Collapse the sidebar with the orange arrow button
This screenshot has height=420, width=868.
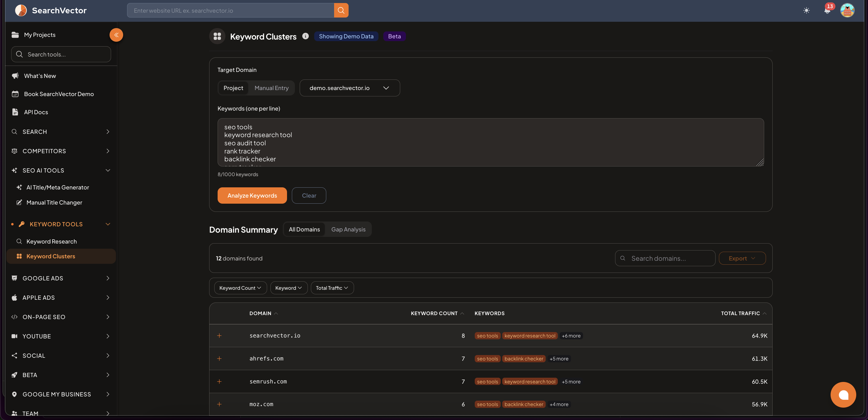pyautogui.click(x=116, y=35)
